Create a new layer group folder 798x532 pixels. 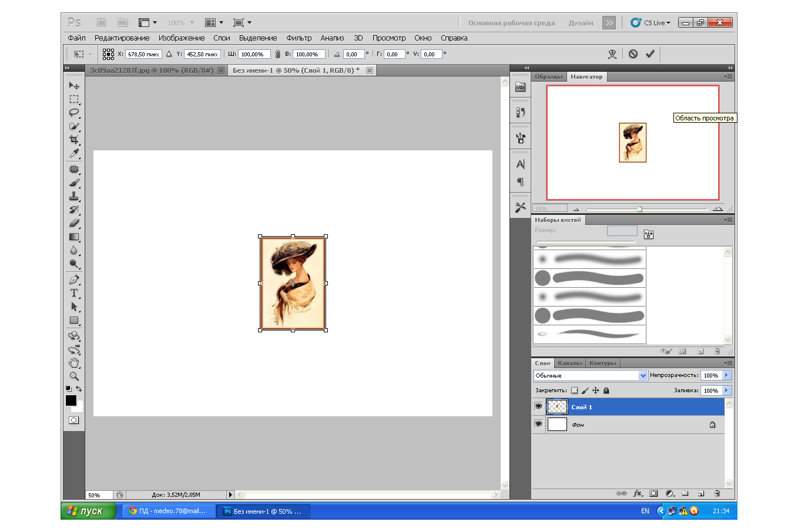(x=685, y=493)
